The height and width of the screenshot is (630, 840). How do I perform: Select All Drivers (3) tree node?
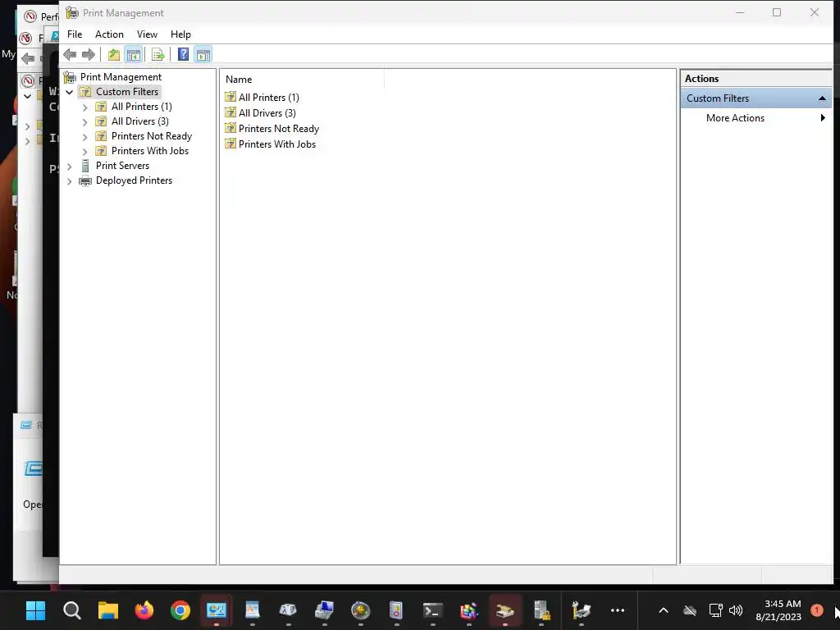tap(139, 121)
